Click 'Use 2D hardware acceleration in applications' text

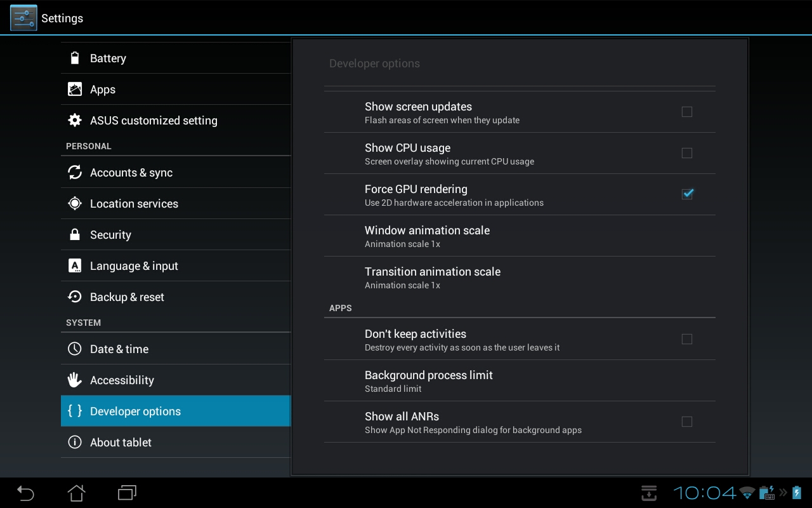click(454, 203)
